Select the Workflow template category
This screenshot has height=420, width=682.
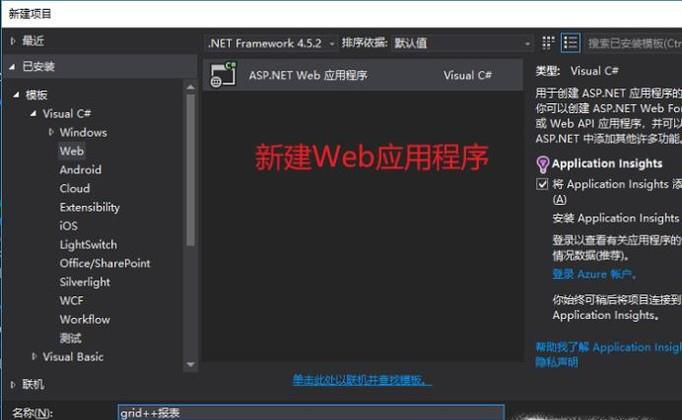pos(85,319)
